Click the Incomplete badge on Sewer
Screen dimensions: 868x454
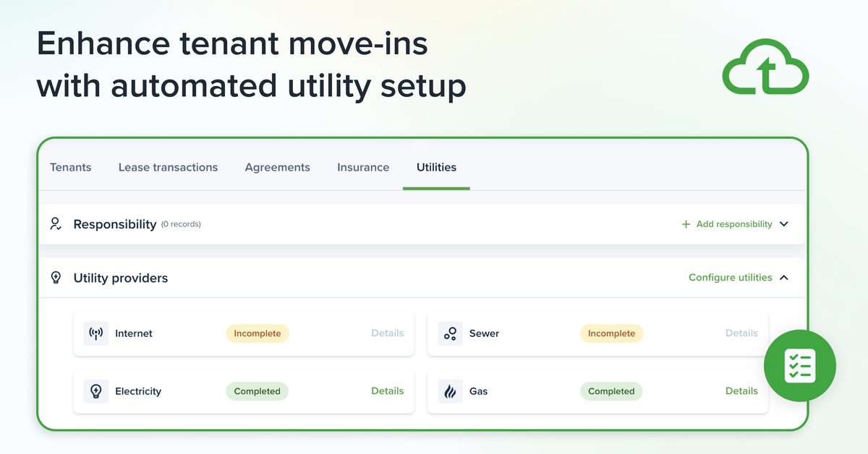click(611, 333)
